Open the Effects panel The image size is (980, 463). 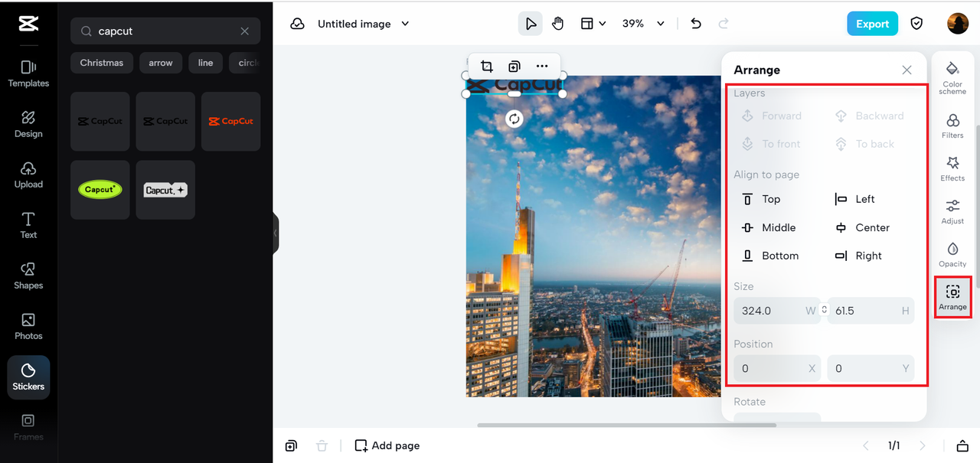(x=952, y=169)
